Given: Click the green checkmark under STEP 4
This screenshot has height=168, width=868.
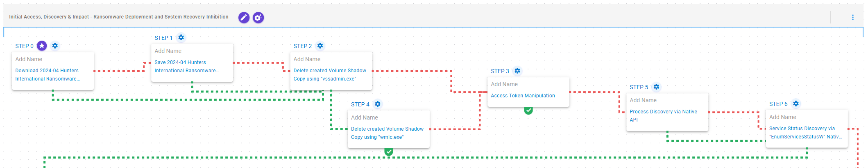Looking at the screenshot, I should pos(389,152).
